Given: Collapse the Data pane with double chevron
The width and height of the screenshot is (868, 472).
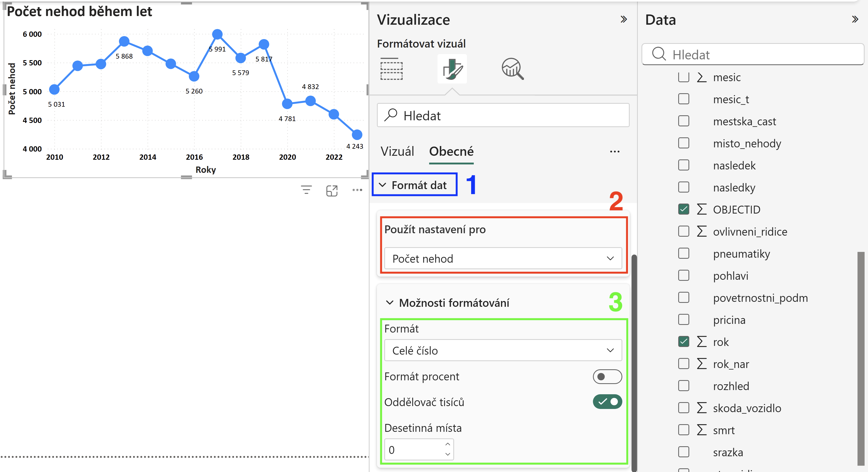Looking at the screenshot, I should (855, 19).
